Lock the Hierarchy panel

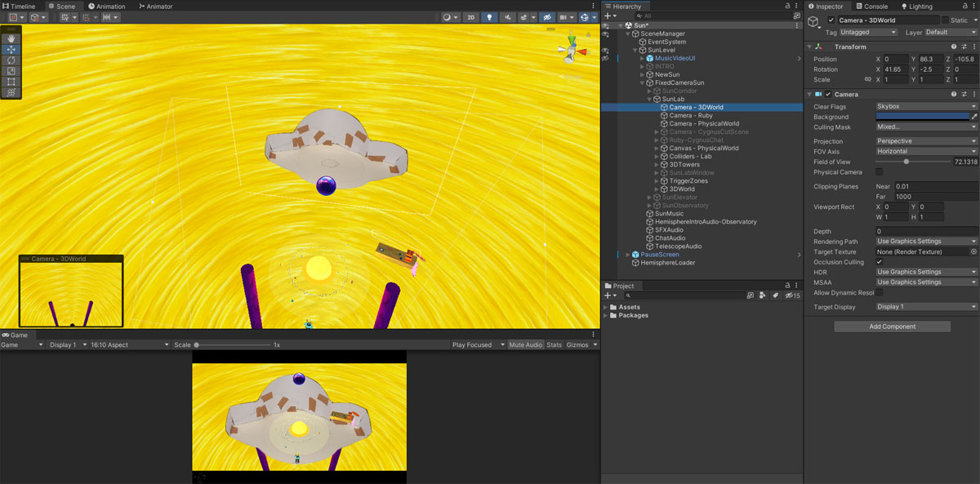coord(788,6)
